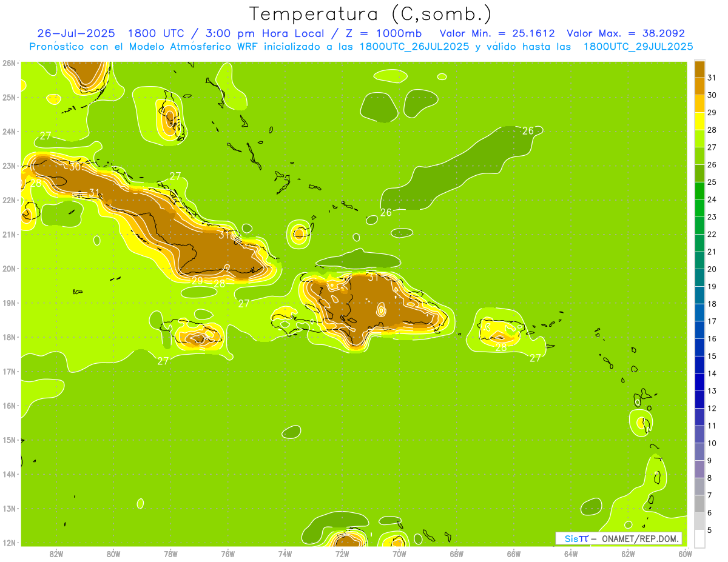Click legend scale value 31
Screen dimensions: 728x562
click(x=712, y=78)
